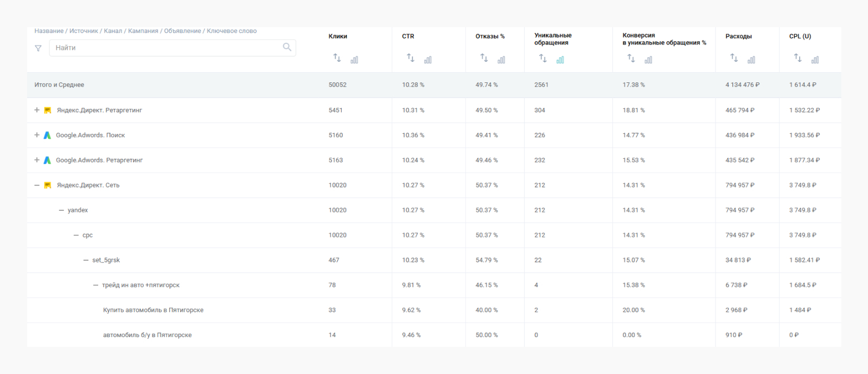This screenshot has width=868, height=374.
Task: Toggle the chart for Уникальные обращения
Action: pos(560,60)
